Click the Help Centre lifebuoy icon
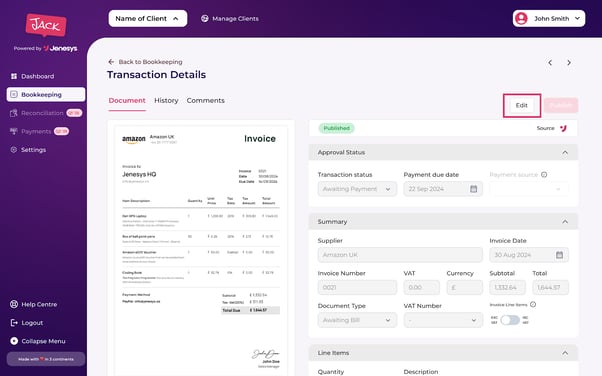602x376 pixels. pos(14,304)
